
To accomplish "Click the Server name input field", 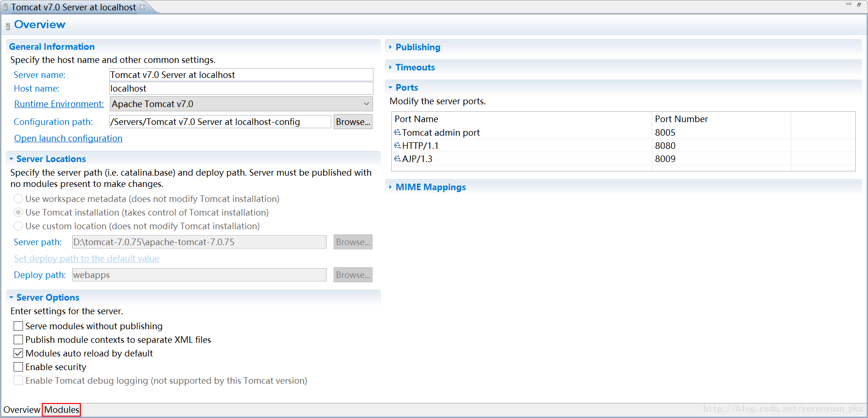I will coord(241,75).
